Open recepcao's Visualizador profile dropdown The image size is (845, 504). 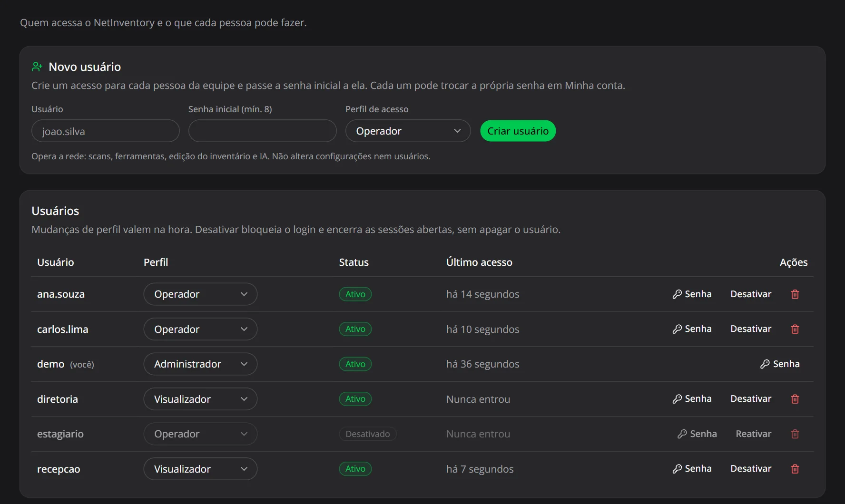coord(200,469)
